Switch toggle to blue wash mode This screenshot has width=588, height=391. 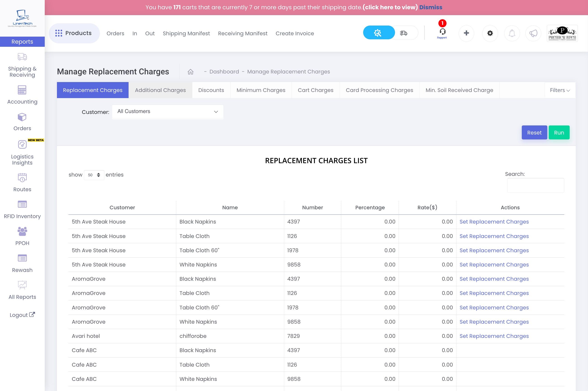click(378, 33)
